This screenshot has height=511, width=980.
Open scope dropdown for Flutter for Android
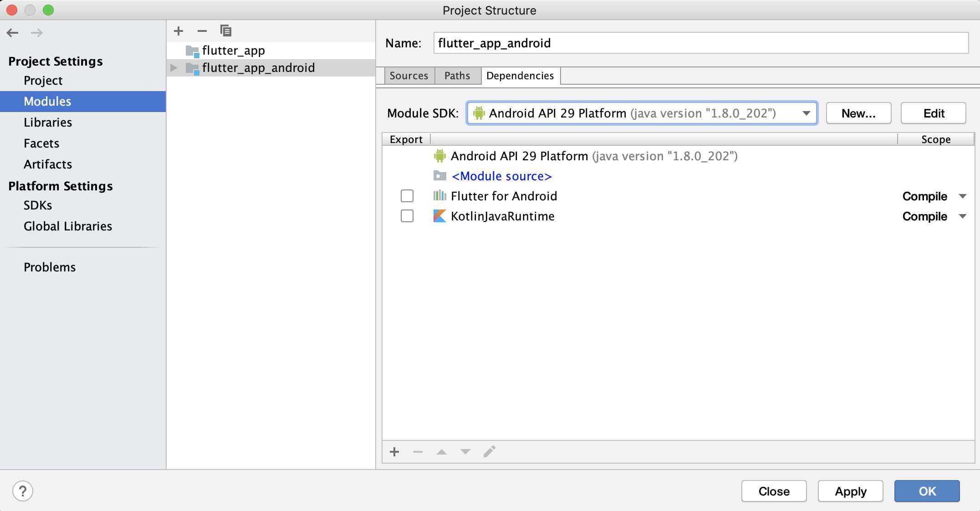(962, 196)
